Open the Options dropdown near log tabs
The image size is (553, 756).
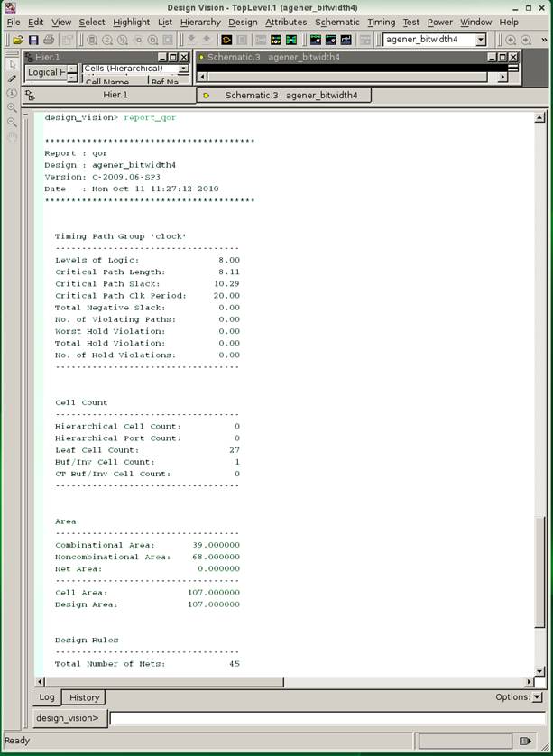(x=537, y=696)
